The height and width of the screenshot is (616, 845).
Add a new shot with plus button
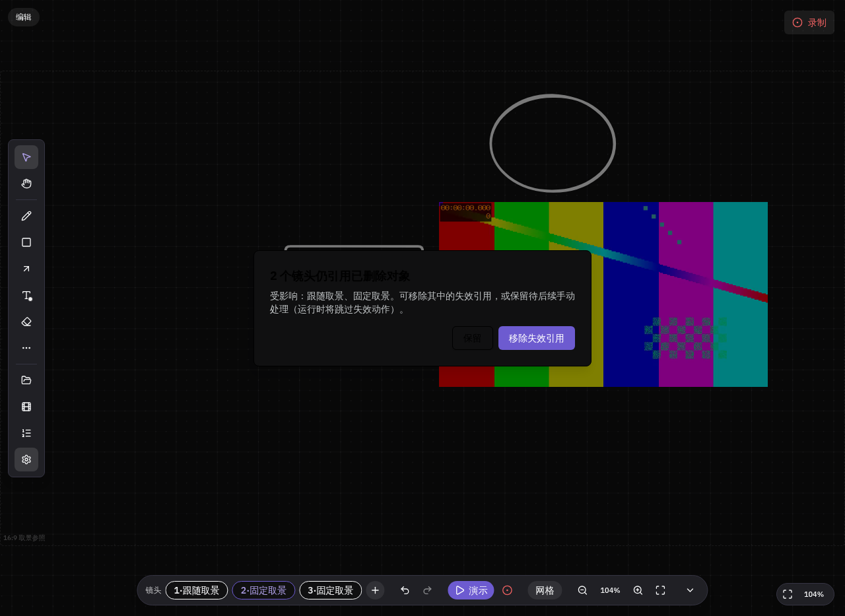pos(375,590)
